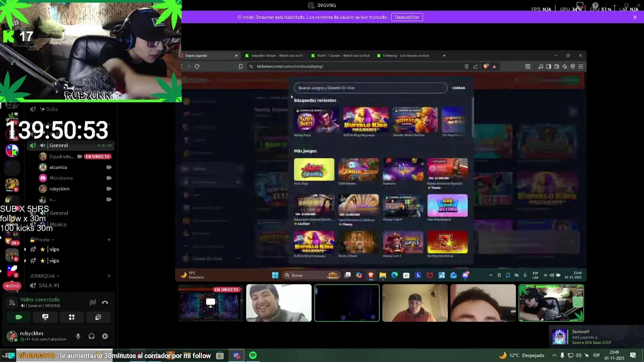Switch to rubyckkm Stream Kick tab
This screenshot has width=644, height=362.
274,55
